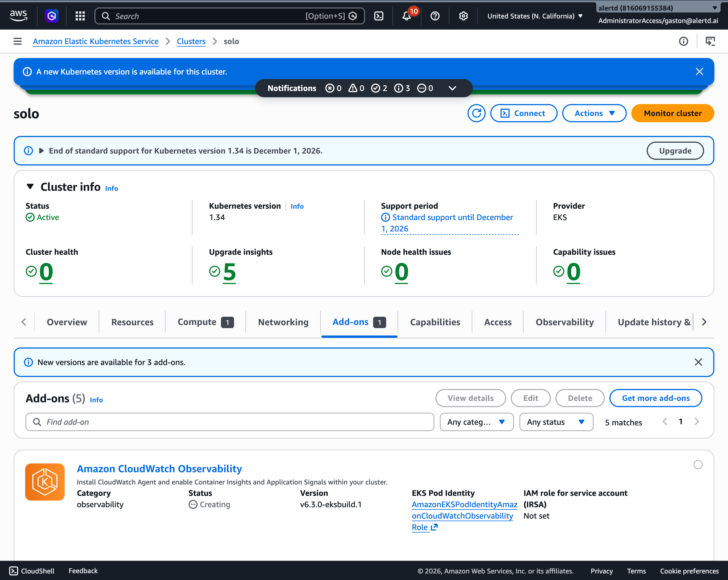Viewport: 728px width, 580px height.
Task: Open the services grid menu icon
Action: tap(80, 16)
